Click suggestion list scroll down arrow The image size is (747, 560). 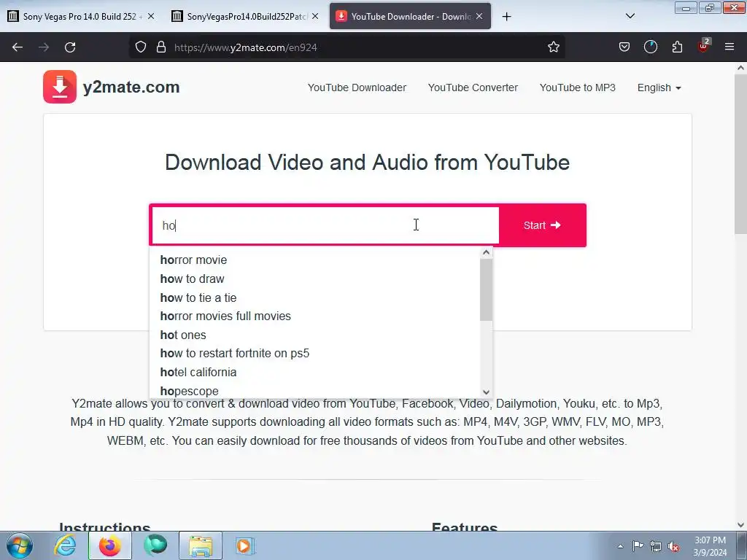486,392
